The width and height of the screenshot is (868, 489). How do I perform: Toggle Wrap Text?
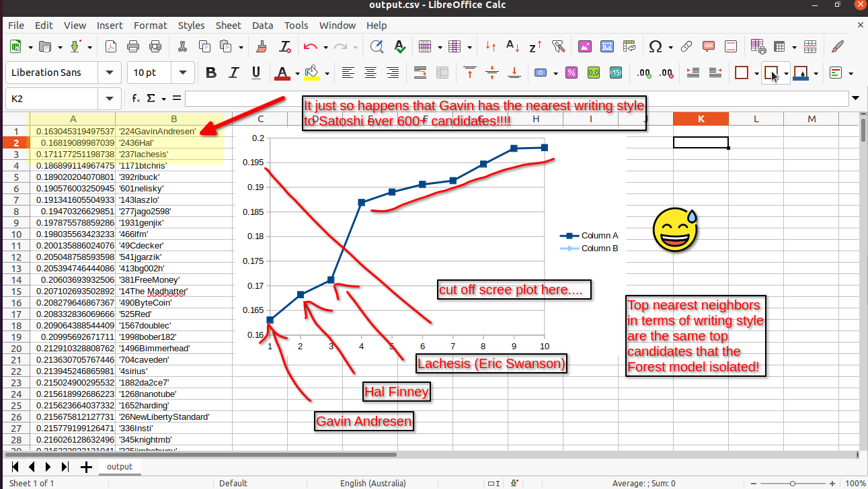pos(420,73)
